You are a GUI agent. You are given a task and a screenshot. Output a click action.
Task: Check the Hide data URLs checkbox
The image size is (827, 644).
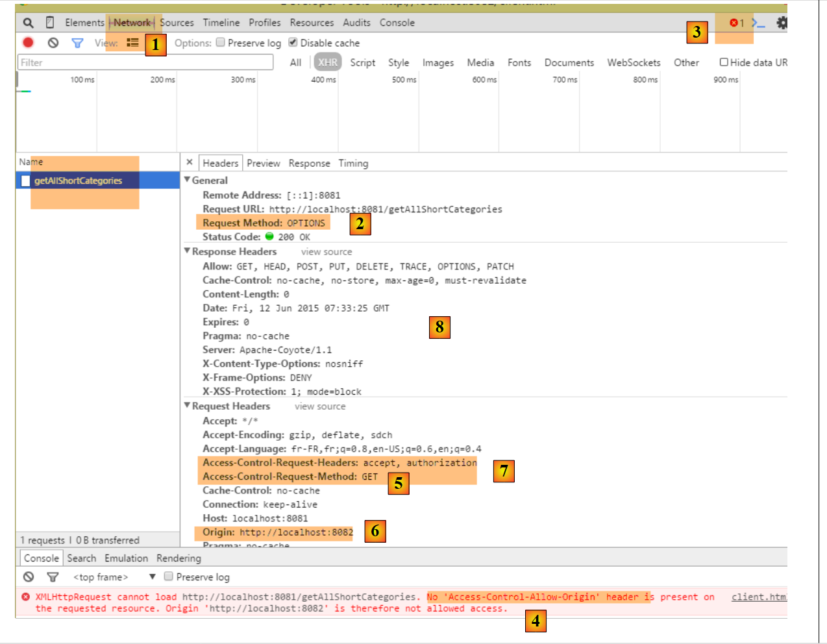pyautogui.click(x=724, y=62)
